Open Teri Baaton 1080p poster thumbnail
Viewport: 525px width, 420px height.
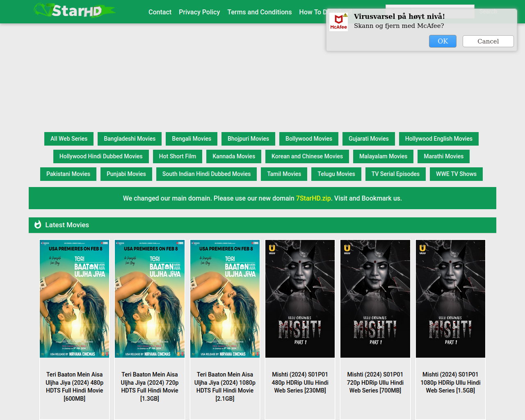225,299
